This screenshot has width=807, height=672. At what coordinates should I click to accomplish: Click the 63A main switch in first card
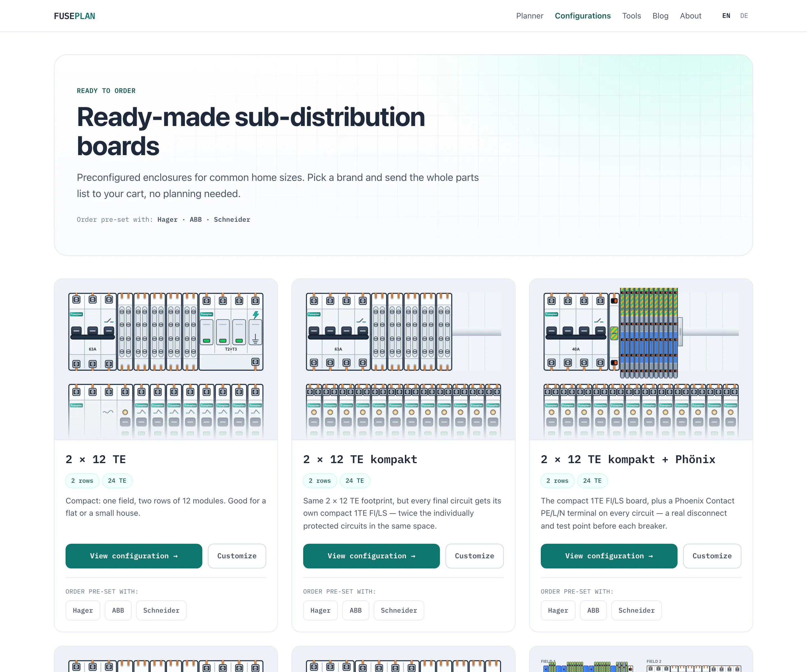coord(92,332)
